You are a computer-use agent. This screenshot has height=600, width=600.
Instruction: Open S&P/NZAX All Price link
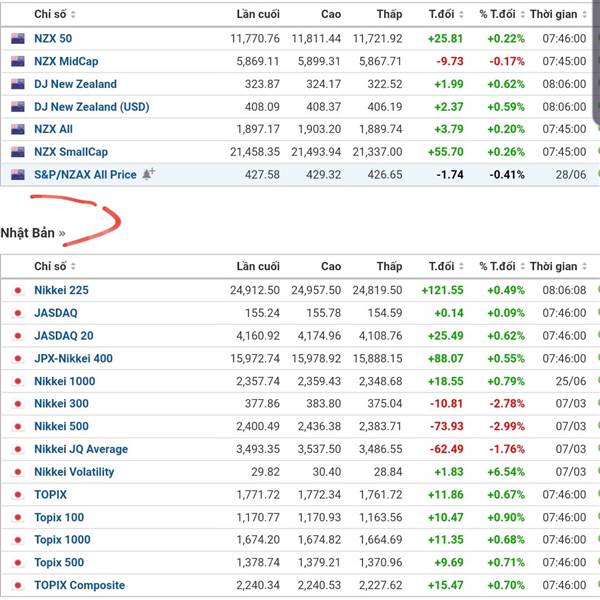tap(85, 174)
